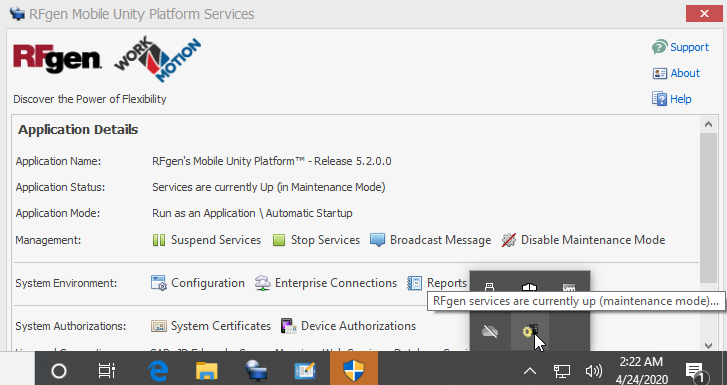727x385 pixels.
Task: Collapse the hidden tray icons chevron
Action: click(530, 371)
